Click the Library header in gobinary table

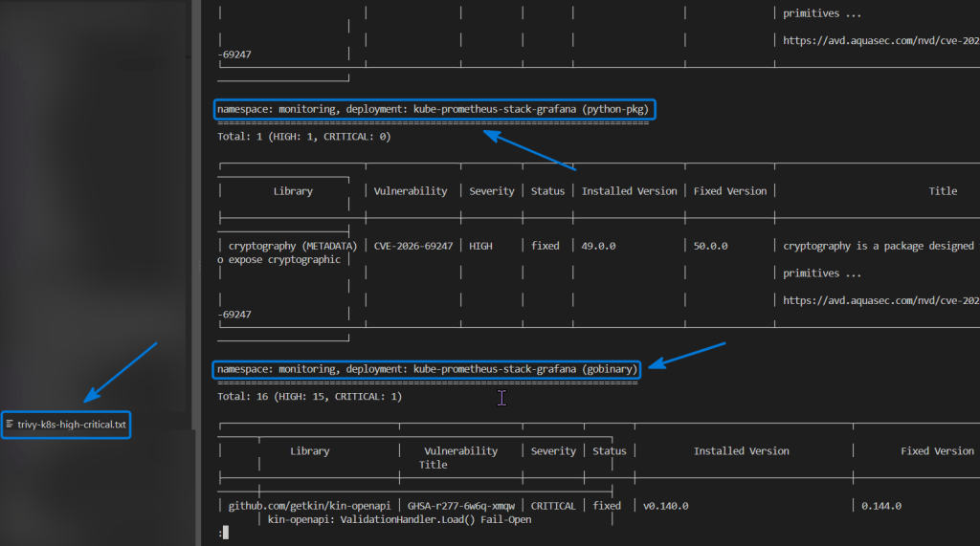310,451
